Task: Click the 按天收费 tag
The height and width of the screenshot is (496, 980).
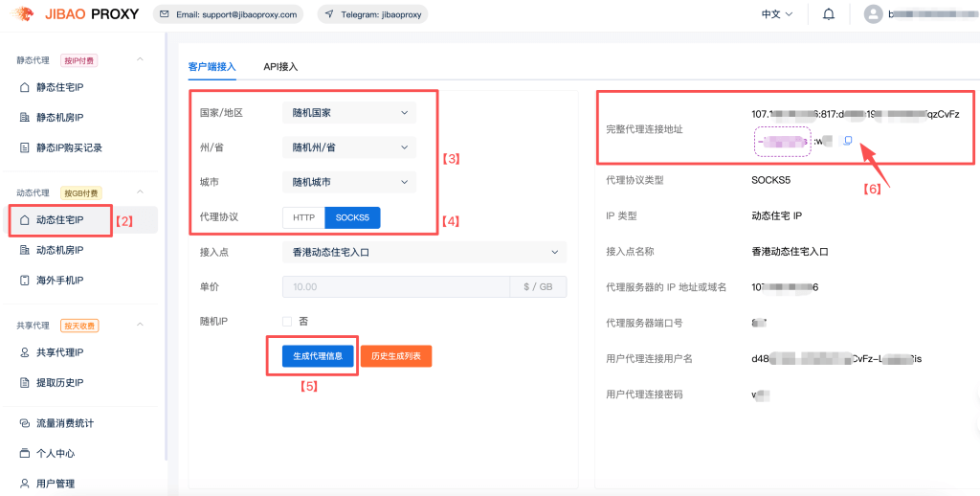Action: click(80, 326)
